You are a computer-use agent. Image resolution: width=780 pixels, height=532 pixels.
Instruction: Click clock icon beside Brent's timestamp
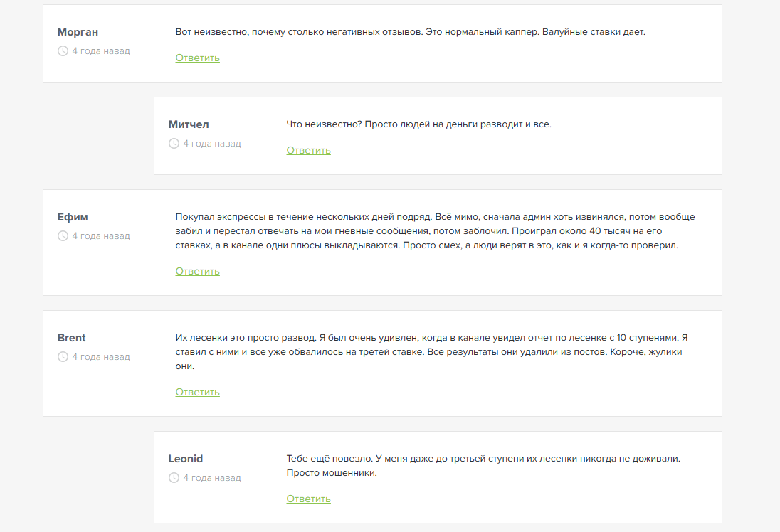63,357
